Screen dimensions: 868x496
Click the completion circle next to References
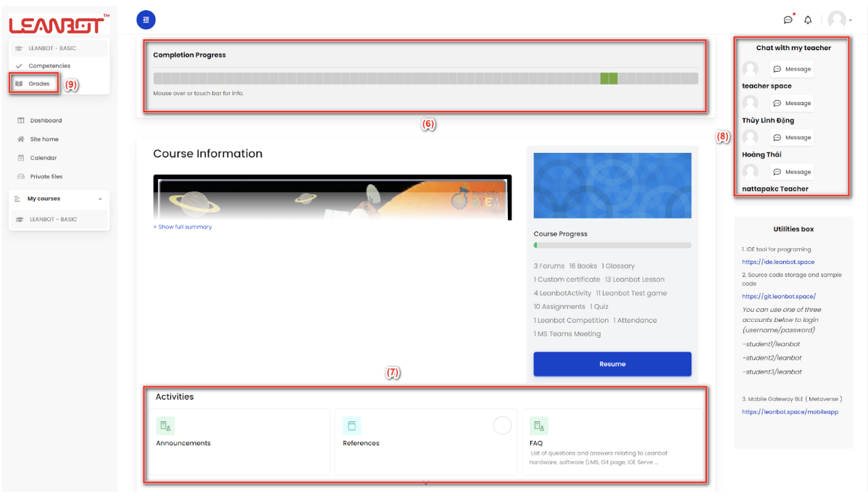(x=502, y=426)
